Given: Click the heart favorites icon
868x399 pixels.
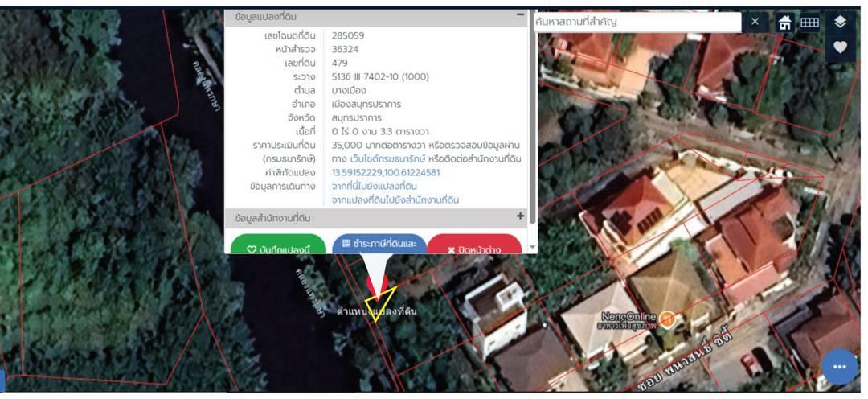Looking at the screenshot, I should 840,47.
